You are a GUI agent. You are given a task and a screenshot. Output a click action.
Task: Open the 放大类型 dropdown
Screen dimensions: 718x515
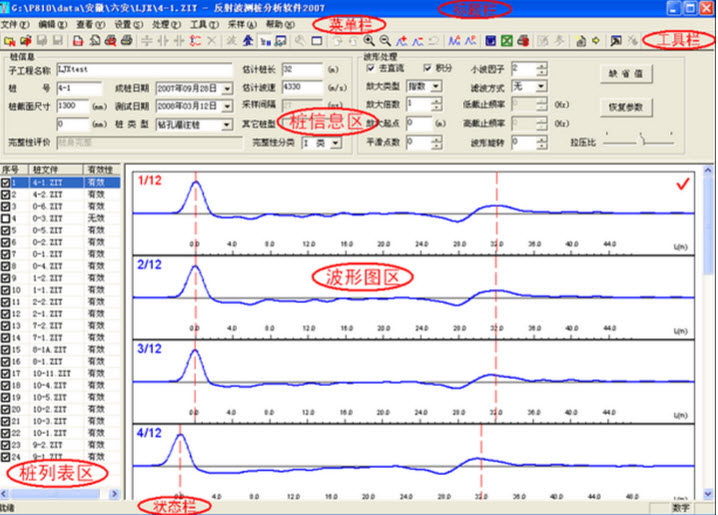coord(436,86)
